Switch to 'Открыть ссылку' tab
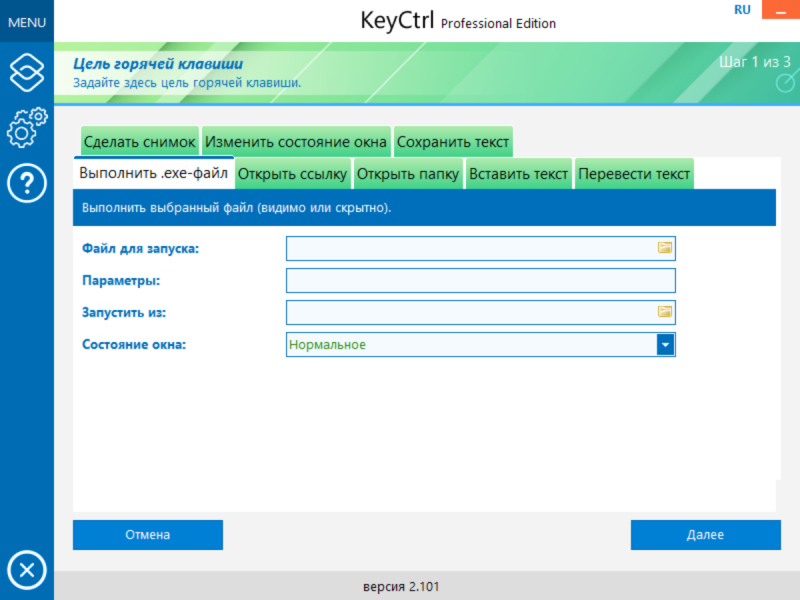The height and width of the screenshot is (600, 800). 293,174
